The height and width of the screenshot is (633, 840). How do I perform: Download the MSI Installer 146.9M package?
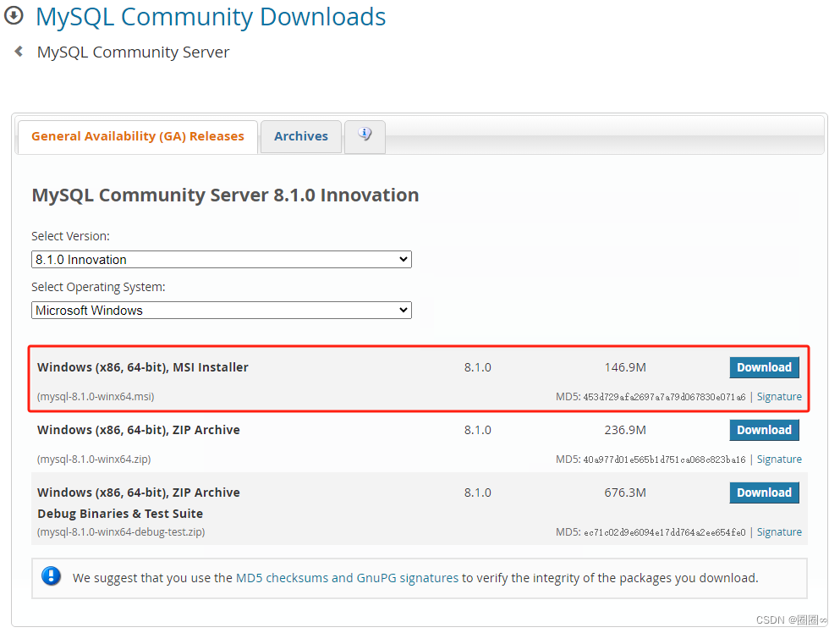764,367
